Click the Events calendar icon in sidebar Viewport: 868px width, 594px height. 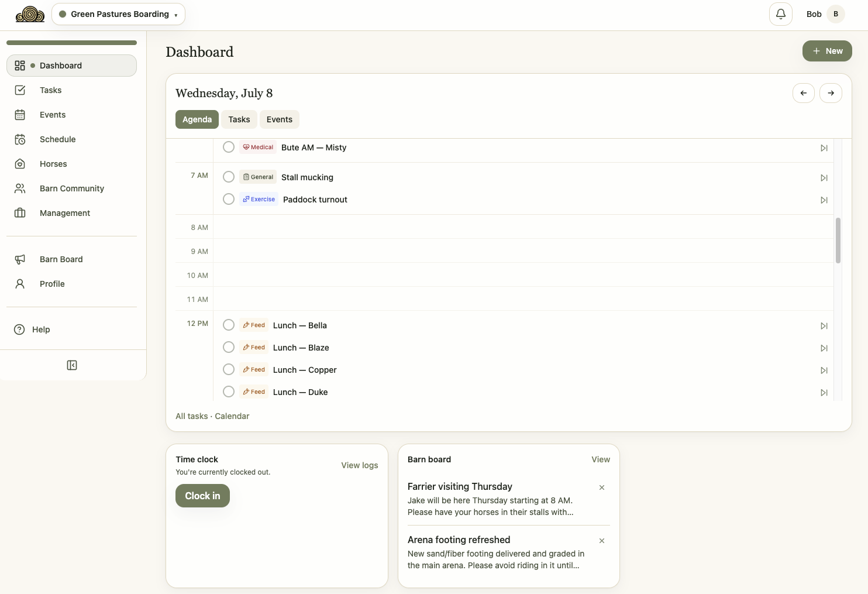click(x=20, y=115)
